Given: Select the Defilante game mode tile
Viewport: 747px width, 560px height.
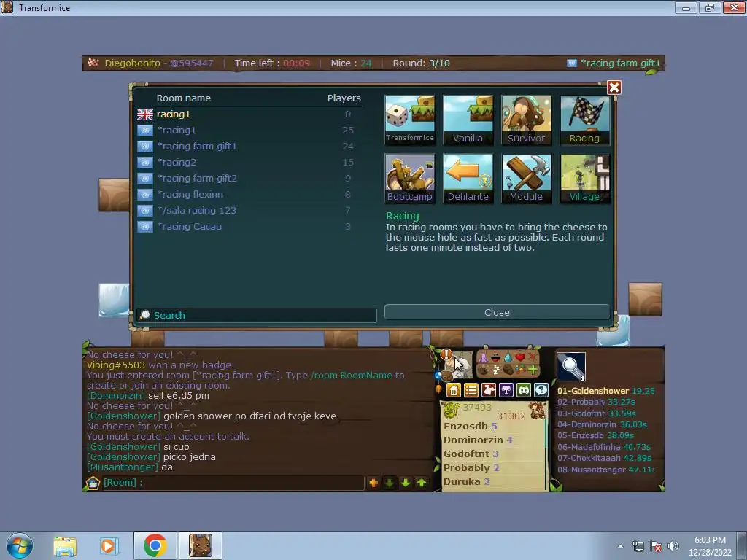Looking at the screenshot, I should point(468,179).
